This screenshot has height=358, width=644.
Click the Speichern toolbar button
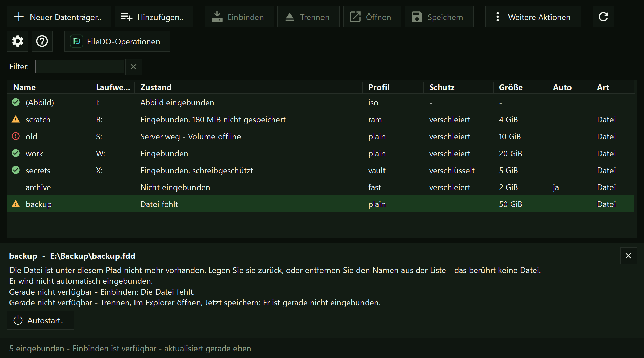click(439, 17)
